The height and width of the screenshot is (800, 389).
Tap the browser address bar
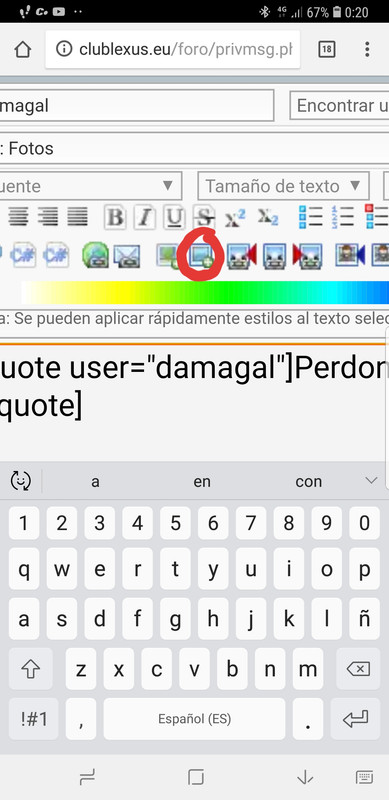click(x=173, y=49)
